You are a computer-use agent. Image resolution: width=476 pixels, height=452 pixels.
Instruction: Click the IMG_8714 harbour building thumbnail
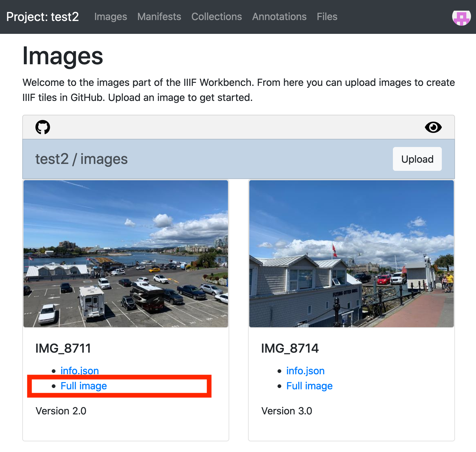352,254
